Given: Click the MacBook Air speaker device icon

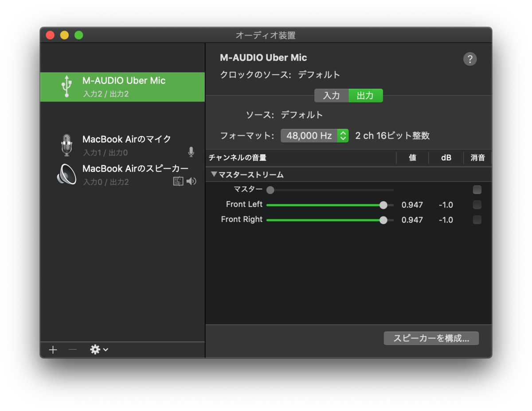Looking at the screenshot, I should pyautogui.click(x=66, y=175).
